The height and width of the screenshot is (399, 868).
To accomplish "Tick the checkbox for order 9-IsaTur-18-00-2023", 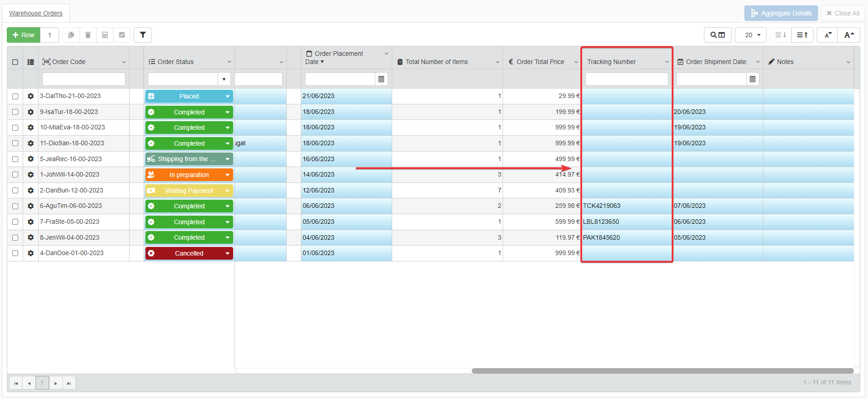I will point(15,112).
